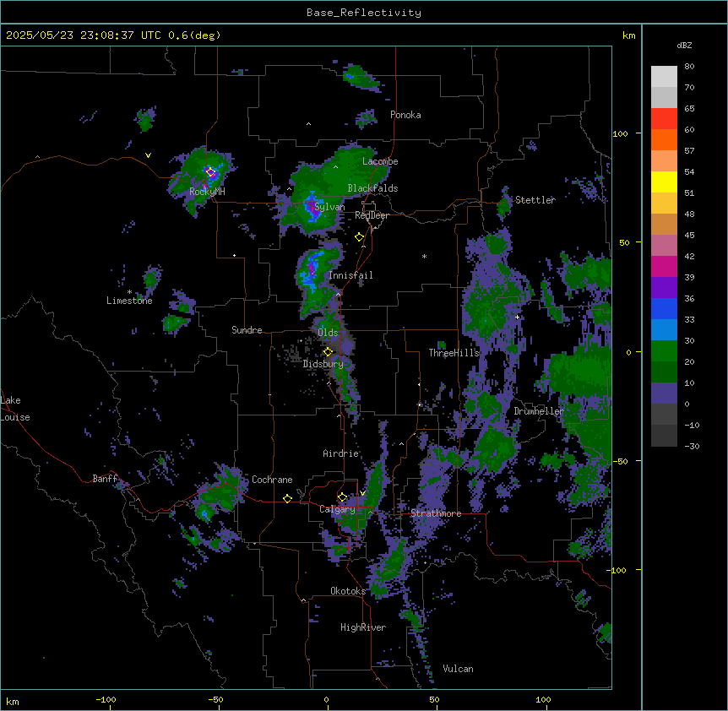
Task: Click the Drumheller label
Action: click(539, 411)
